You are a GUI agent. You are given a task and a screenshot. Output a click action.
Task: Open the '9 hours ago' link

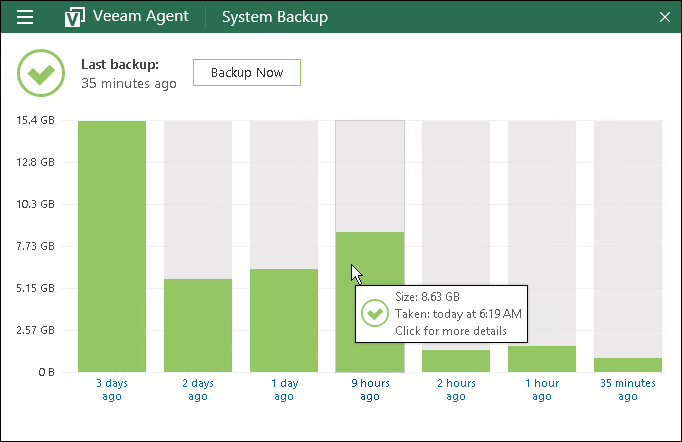369,389
